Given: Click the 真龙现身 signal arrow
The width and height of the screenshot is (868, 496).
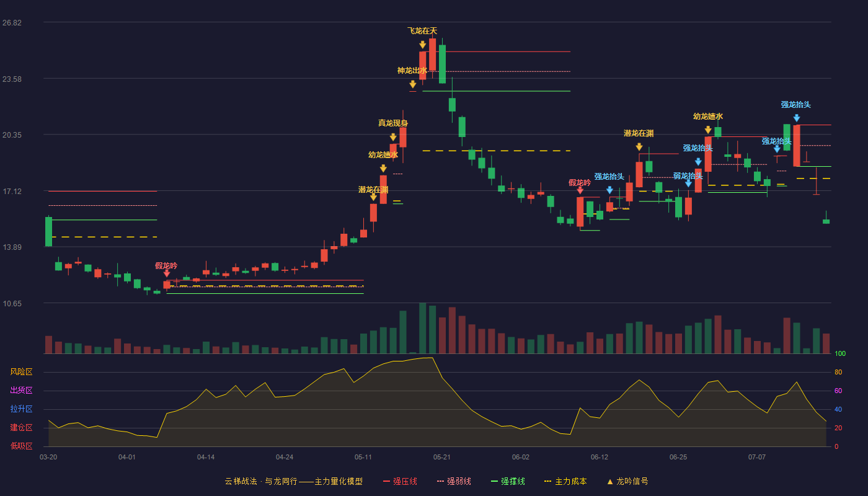Looking at the screenshot, I should (393, 137).
